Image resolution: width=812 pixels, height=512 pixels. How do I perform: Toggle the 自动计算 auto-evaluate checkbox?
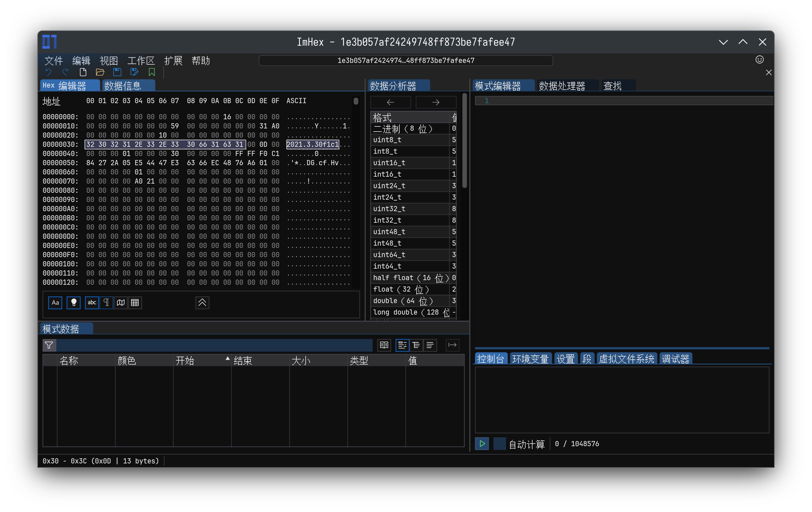pyautogui.click(x=499, y=444)
